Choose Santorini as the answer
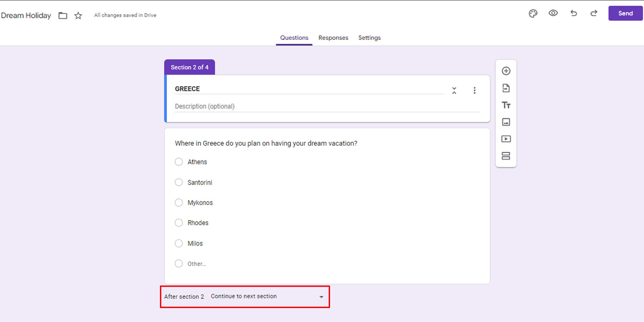Image resolution: width=644 pixels, height=322 pixels. point(179,182)
